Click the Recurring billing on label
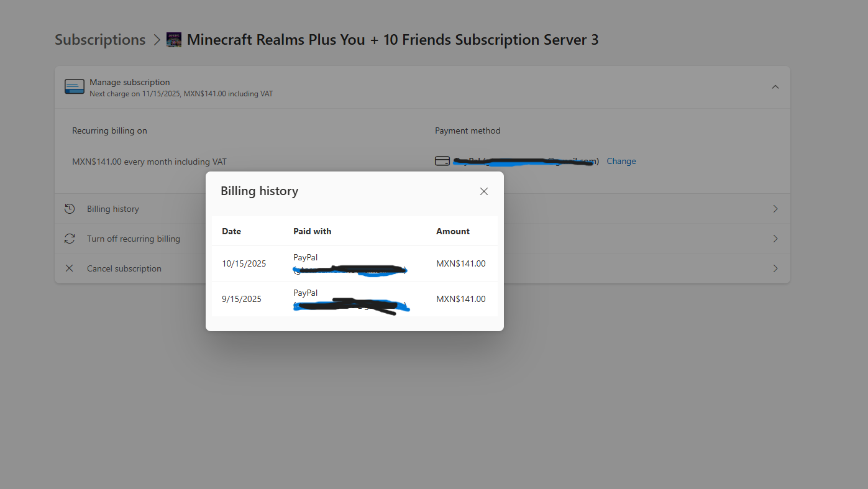 (x=109, y=130)
